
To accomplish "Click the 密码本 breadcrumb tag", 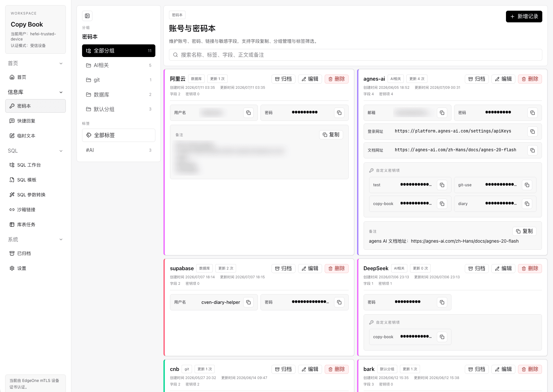I will coord(177,15).
